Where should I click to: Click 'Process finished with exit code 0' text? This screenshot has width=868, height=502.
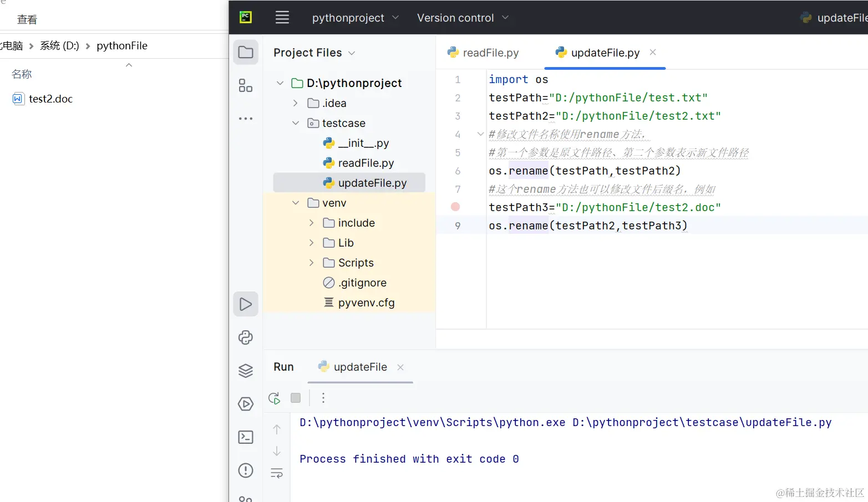click(x=409, y=459)
